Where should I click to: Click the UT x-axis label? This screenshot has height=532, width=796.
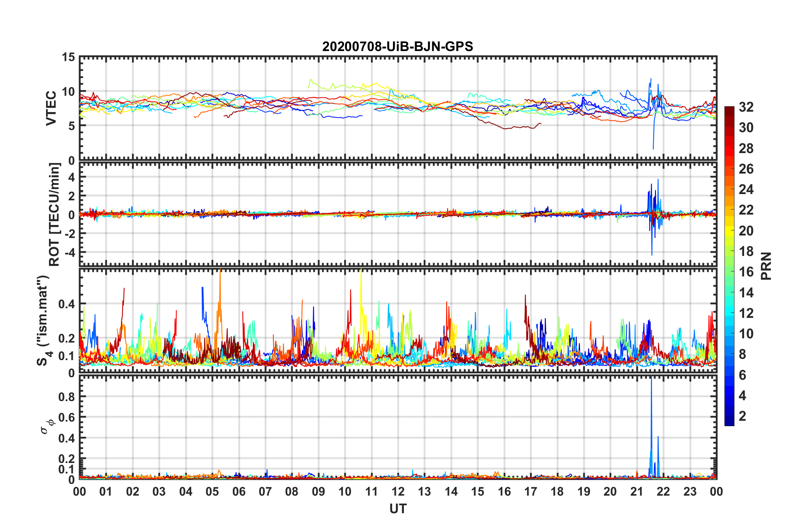point(398,509)
